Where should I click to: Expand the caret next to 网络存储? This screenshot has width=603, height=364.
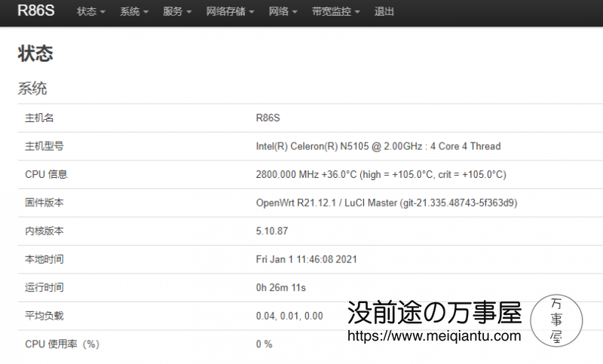[252, 12]
